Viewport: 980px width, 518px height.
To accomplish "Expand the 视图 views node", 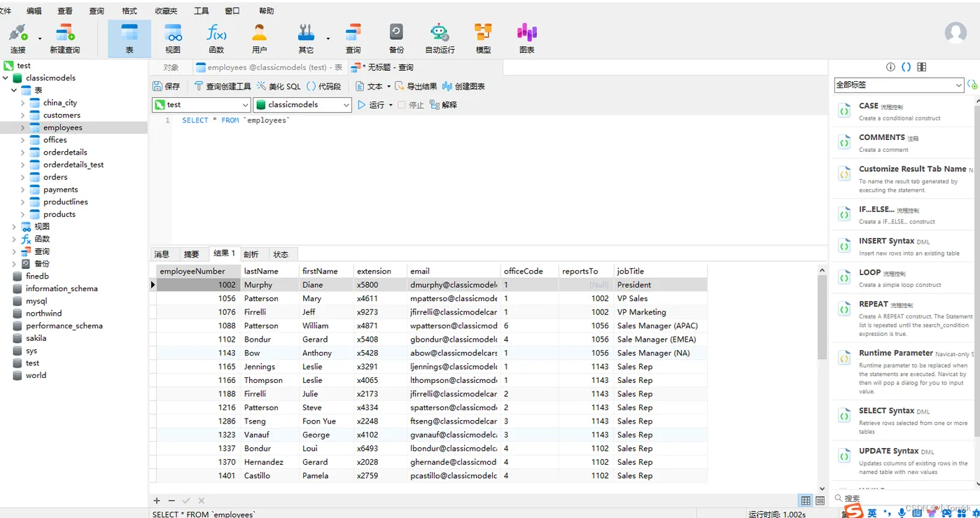I will 14,227.
